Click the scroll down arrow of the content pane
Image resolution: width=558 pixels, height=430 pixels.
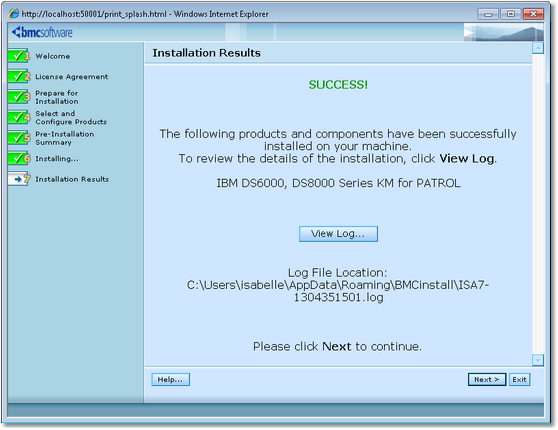click(x=538, y=360)
